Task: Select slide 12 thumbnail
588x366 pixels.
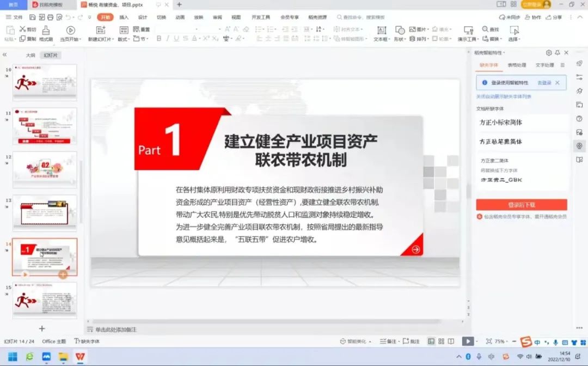Action: pos(45,169)
